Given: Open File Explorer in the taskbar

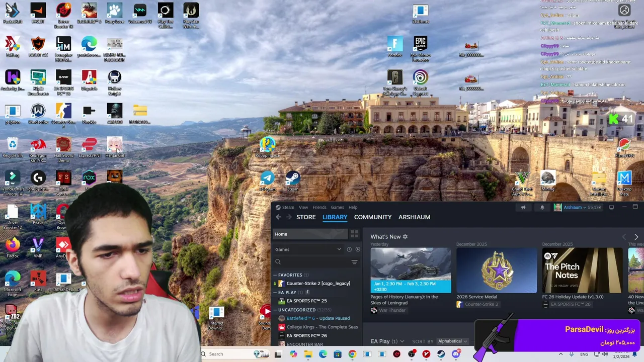Looking at the screenshot, I should [308, 354].
